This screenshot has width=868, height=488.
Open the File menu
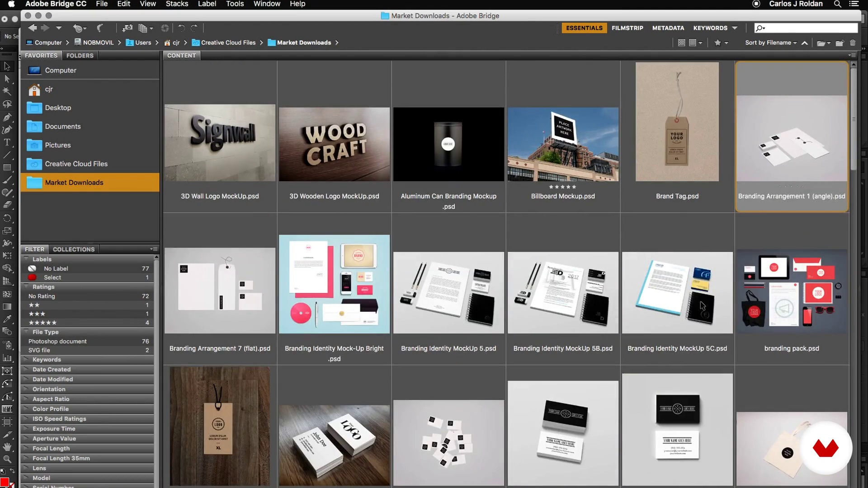point(102,4)
